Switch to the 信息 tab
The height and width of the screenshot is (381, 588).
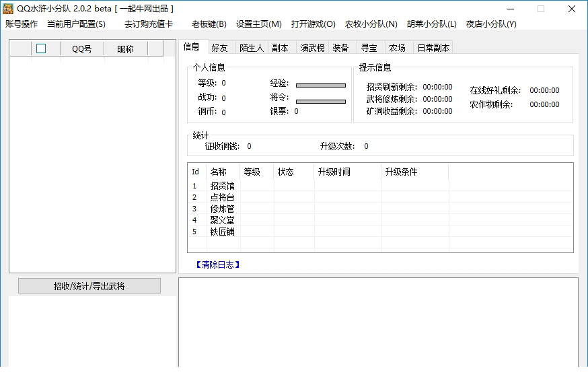click(192, 46)
